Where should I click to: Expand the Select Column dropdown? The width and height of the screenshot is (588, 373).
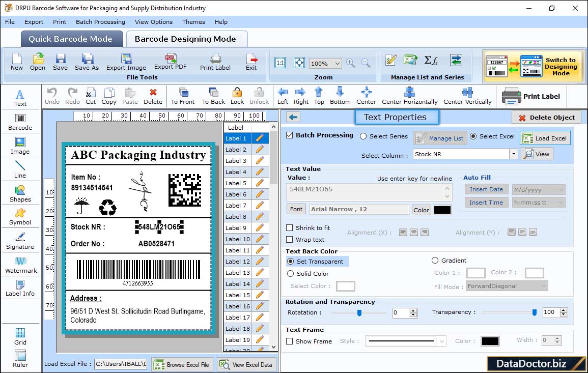point(513,154)
